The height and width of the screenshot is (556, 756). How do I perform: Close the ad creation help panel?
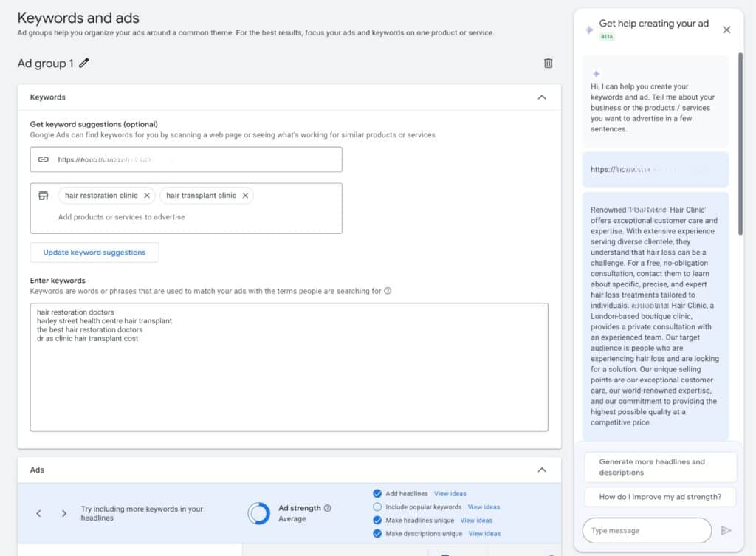coord(726,30)
